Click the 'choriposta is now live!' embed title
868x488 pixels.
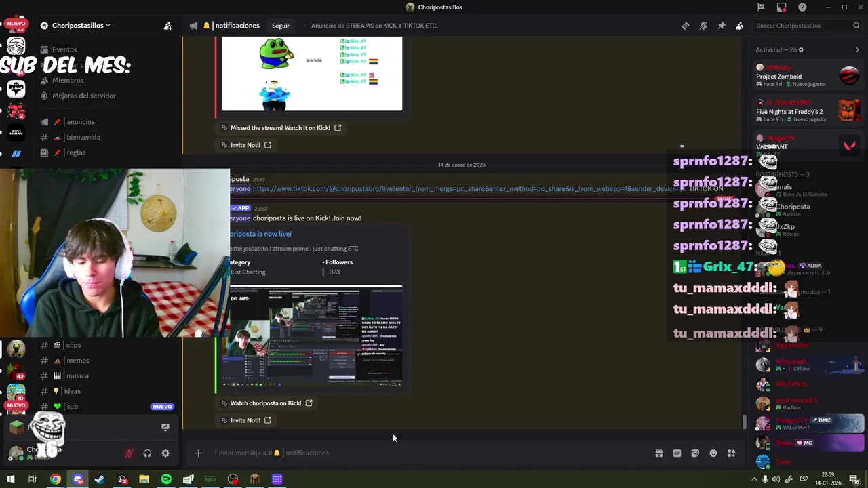point(260,234)
